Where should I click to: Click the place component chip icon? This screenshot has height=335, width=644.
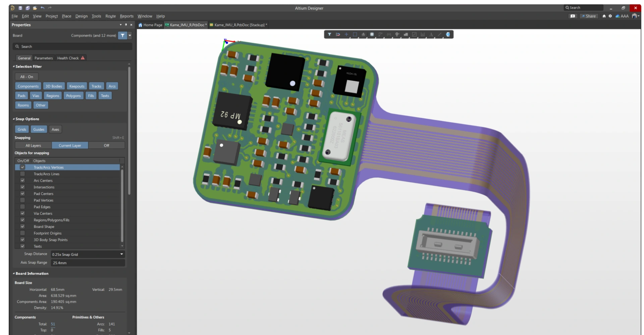click(372, 35)
